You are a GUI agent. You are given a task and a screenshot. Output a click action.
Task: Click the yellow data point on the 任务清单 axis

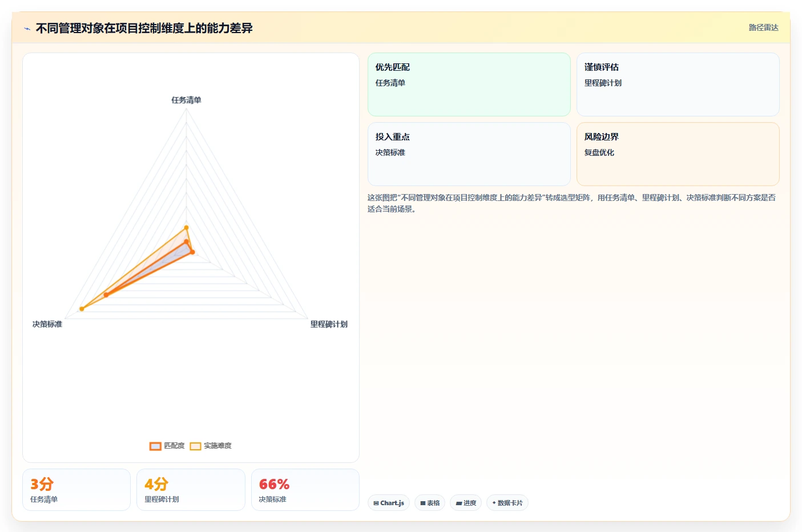(x=186, y=228)
